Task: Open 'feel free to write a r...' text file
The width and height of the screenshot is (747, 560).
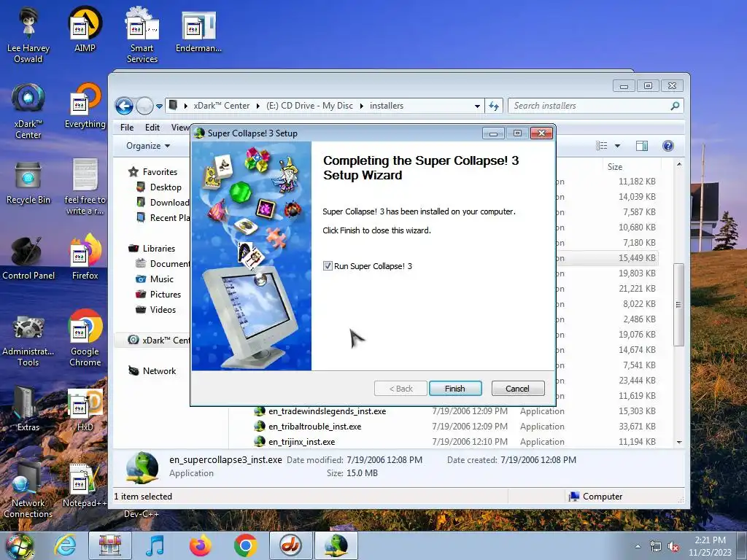Action: pos(85,187)
